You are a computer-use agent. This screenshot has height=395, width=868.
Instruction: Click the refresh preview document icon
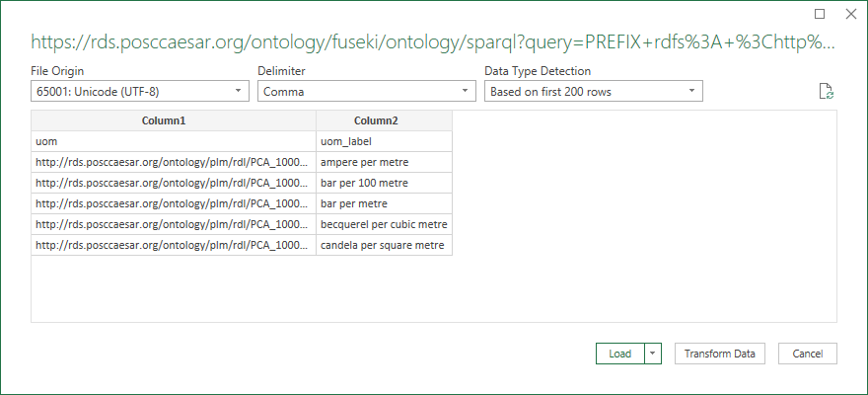pos(826,92)
